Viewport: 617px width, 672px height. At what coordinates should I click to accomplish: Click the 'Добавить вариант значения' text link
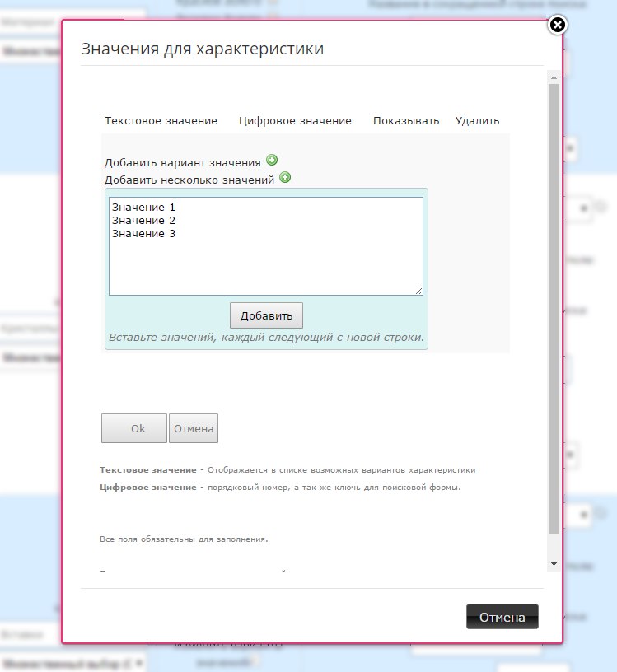click(x=182, y=162)
